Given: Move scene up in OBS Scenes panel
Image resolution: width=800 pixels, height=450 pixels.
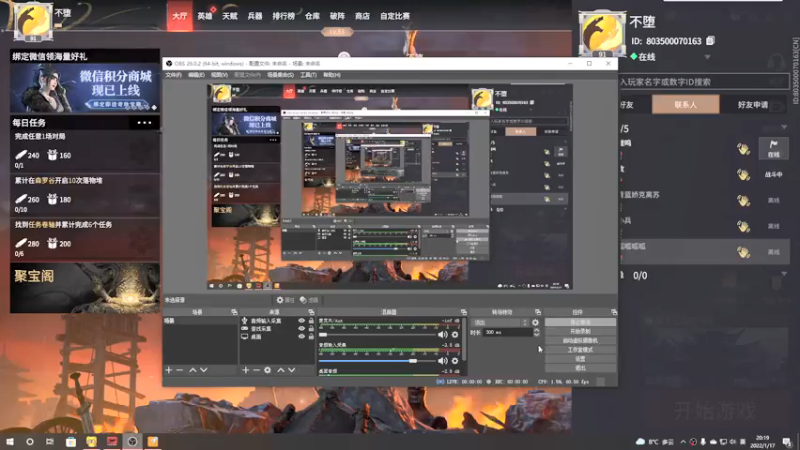Looking at the screenshot, I should (x=193, y=370).
